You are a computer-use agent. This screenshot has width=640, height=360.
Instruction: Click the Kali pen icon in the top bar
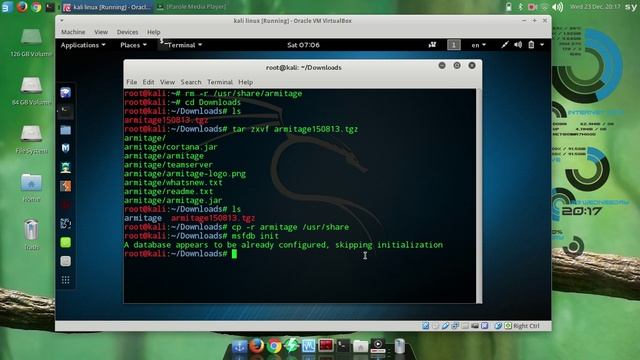click(x=505, y=45)
